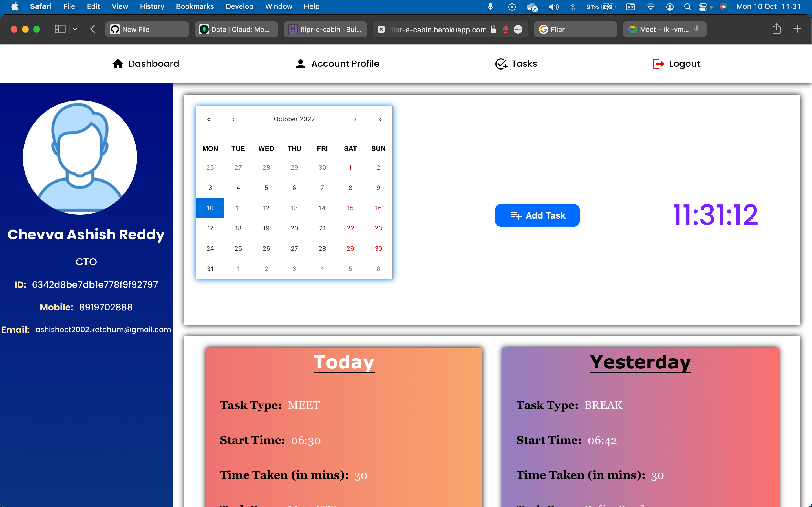
Task: Open the Develop menu
Action: pyautogui.click(x=239, y=7)
